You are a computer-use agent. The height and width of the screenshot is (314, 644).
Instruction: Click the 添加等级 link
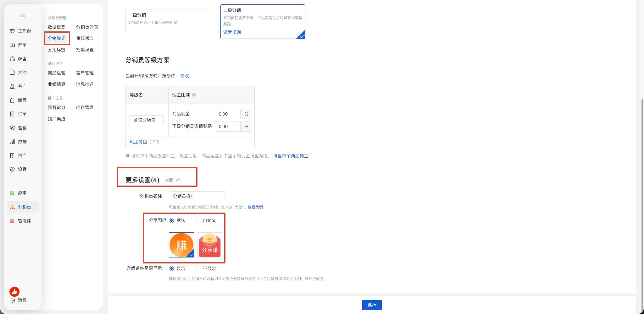pyautogui.click(x=138, y=142)
